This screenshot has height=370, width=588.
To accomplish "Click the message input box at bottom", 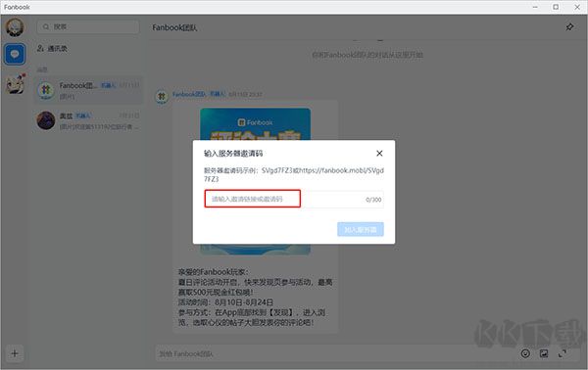I will (x=335, y=353).
